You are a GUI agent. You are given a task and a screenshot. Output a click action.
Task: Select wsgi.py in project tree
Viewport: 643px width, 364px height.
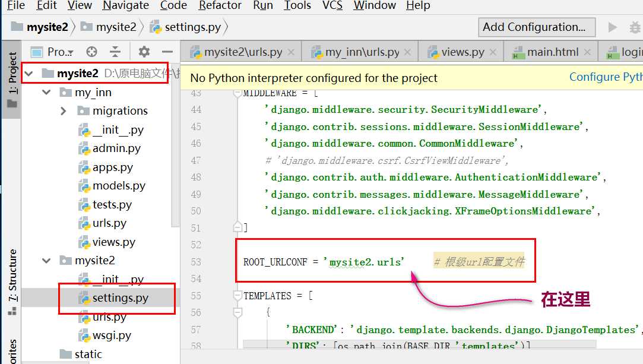104,335
